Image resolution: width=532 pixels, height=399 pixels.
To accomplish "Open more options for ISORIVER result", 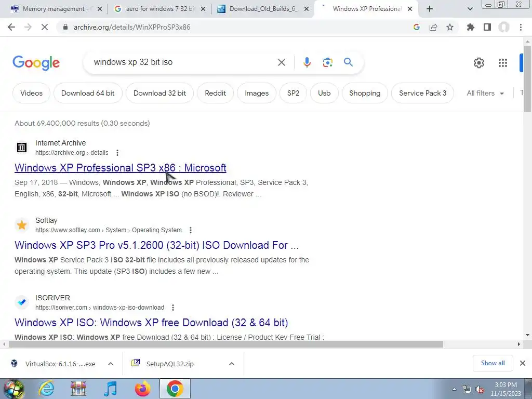I will (x=173, y=308).
